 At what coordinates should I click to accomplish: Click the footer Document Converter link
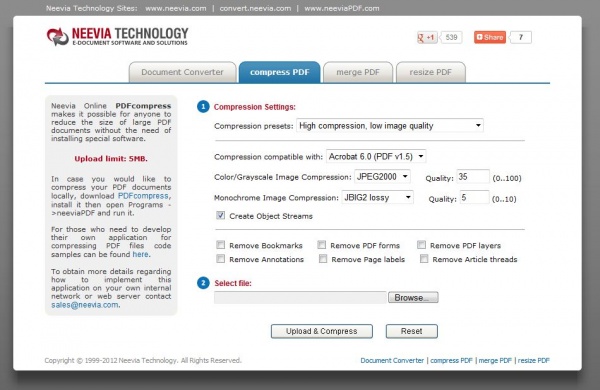click(x=392, y=361)
